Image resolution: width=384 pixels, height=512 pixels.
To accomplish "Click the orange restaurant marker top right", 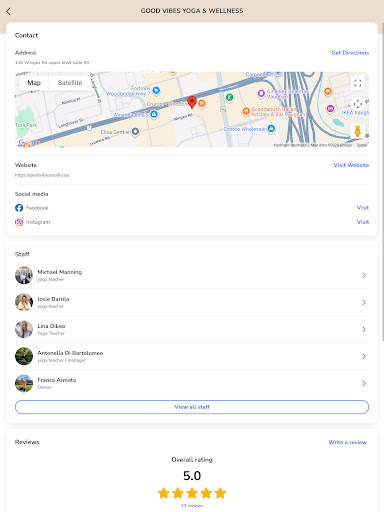I will coord(328,91).
